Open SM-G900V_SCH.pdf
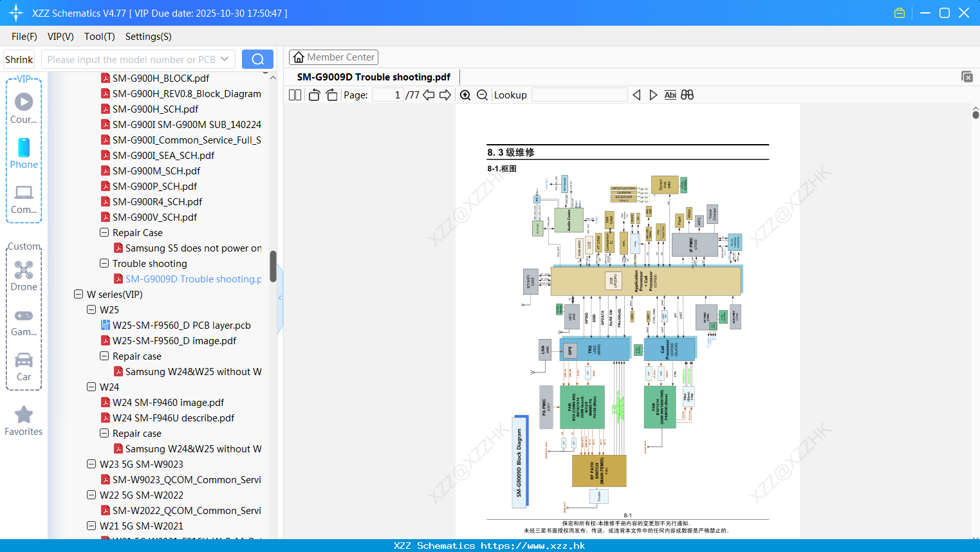The width and height of the screenshot is (980, 552). [155, 217]
